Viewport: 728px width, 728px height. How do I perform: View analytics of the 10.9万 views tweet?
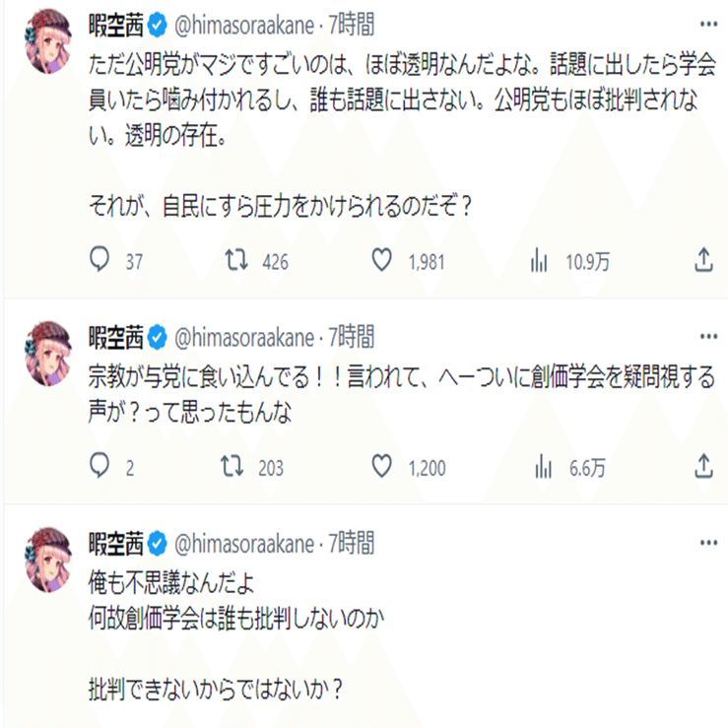click(x=540, y=260)
